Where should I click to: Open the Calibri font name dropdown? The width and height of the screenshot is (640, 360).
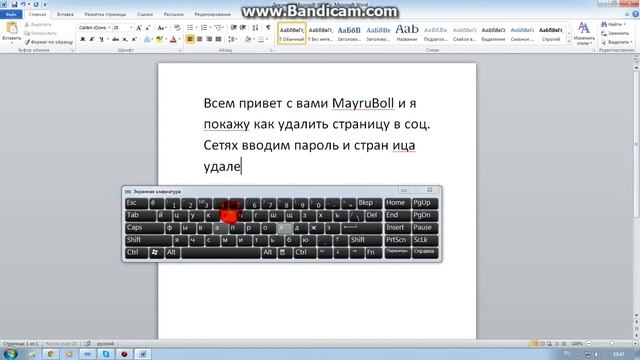pyautogui.click(x=109, y=28)
